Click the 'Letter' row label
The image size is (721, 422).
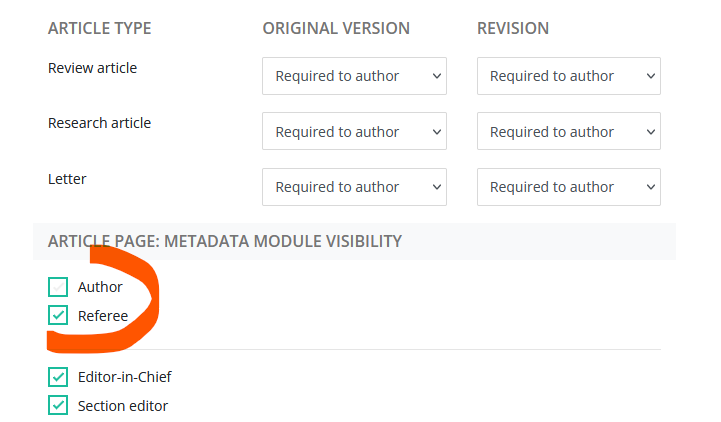coord(67,179)
